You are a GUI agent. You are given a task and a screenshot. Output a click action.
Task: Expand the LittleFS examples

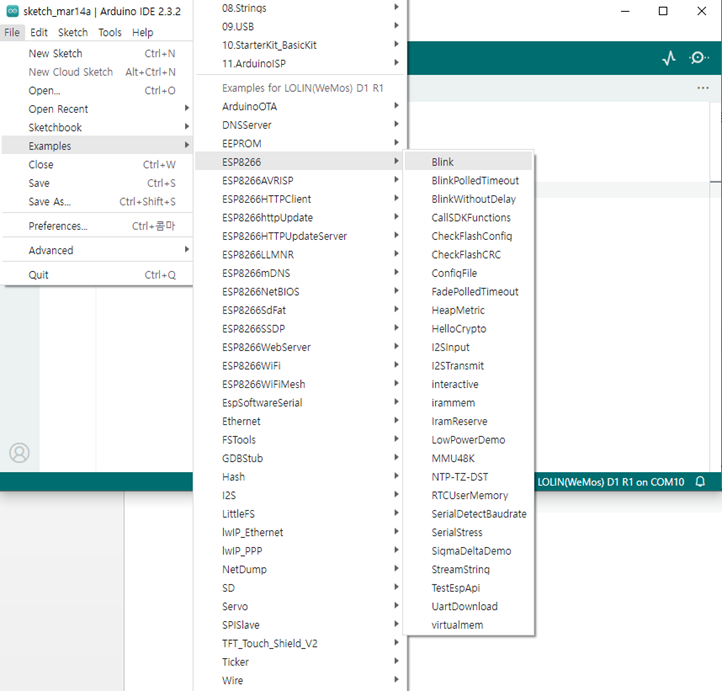coord(300,514)
